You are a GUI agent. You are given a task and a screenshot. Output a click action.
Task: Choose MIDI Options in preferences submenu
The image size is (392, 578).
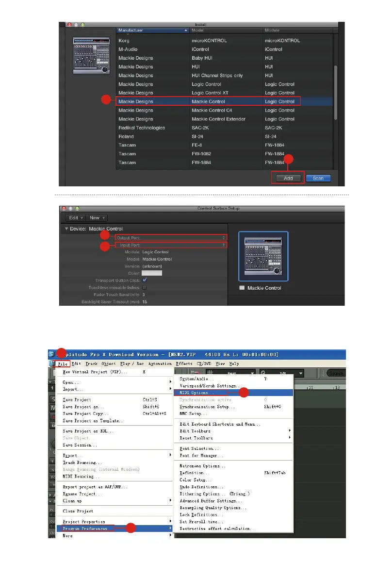click(x=233, y=393)
